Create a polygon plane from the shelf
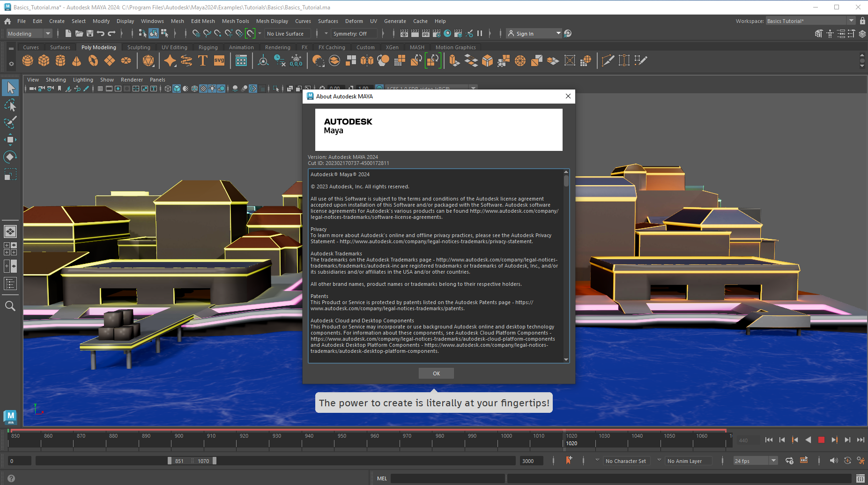 pyautogui.click(x=110, y=60)
